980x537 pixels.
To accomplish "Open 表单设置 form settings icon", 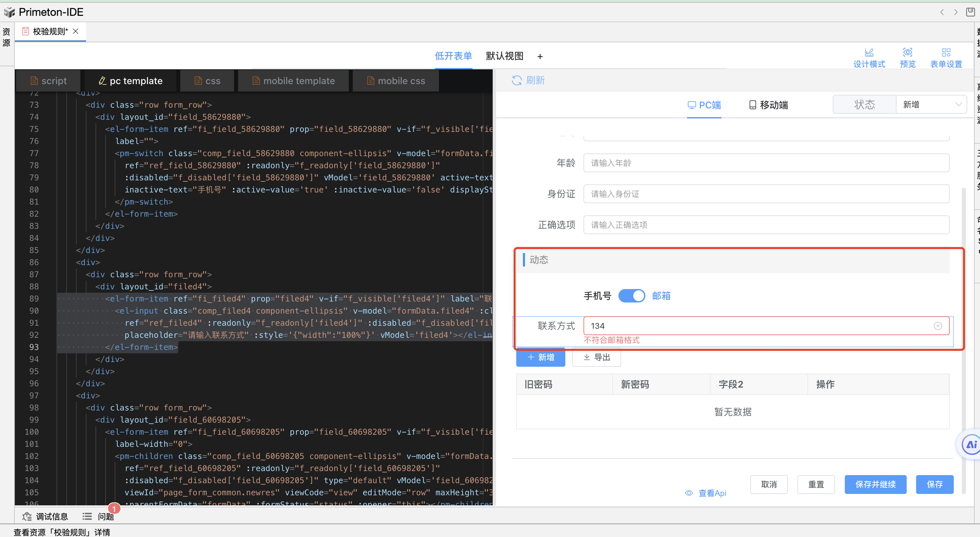I will (x=946, y=52).
